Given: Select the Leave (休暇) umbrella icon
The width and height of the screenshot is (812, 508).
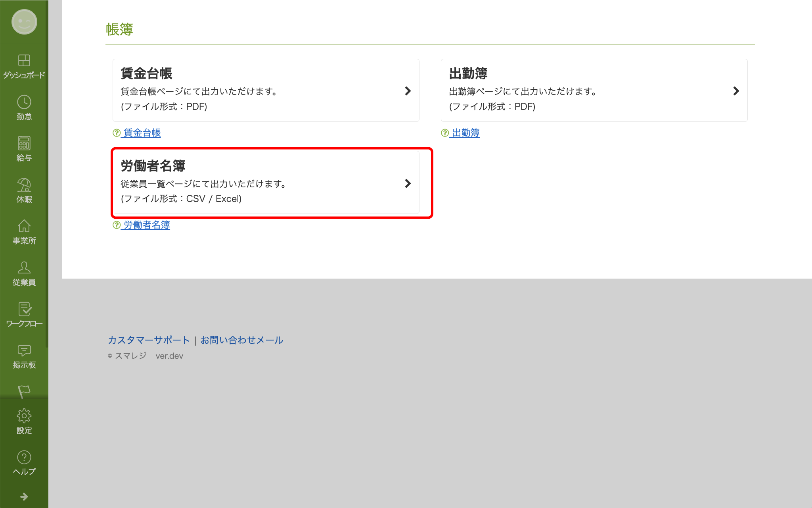Looking at the screenshot, I should click(24, 185).
